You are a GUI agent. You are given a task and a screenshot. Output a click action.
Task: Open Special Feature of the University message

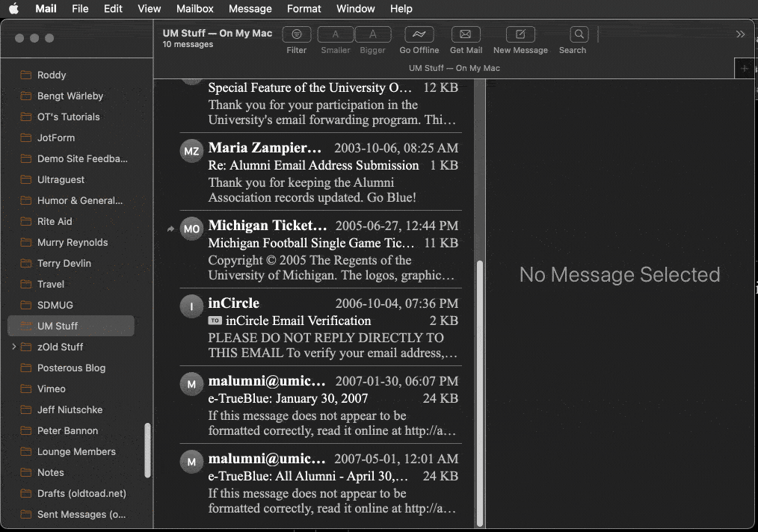pos(321,105)
